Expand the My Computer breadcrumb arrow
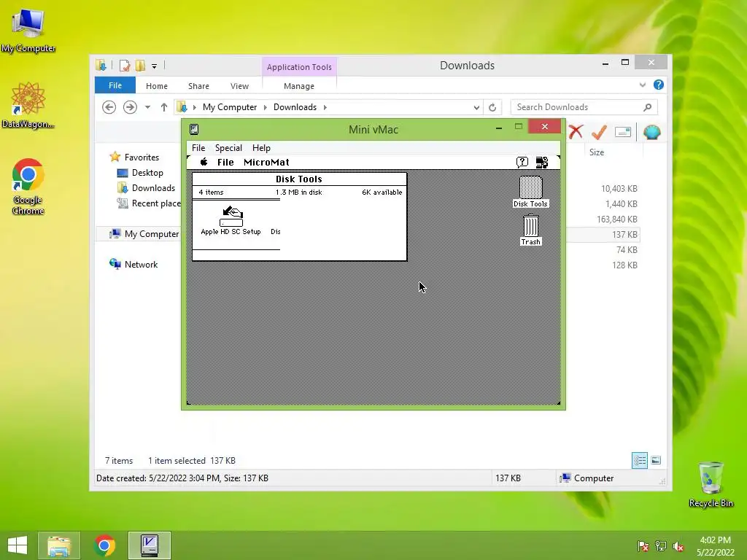This screenshot has height=560, width=747. (x=266, y=107)
